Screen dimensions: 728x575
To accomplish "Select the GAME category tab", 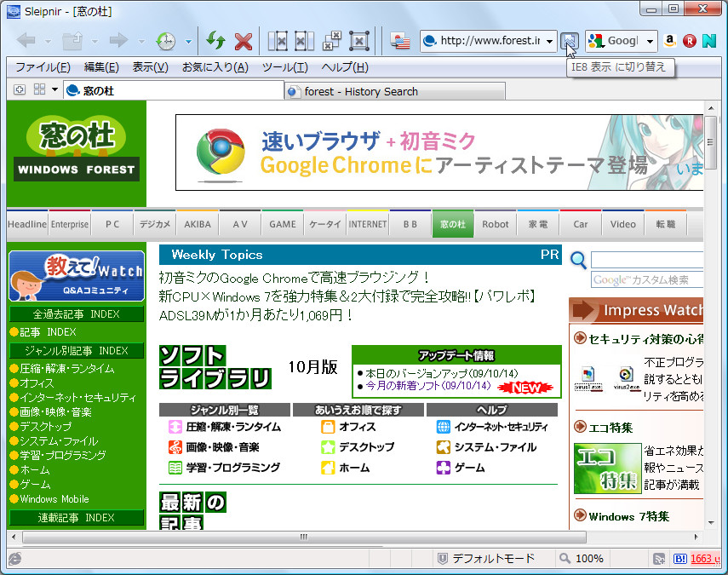I will coord(282,223).
